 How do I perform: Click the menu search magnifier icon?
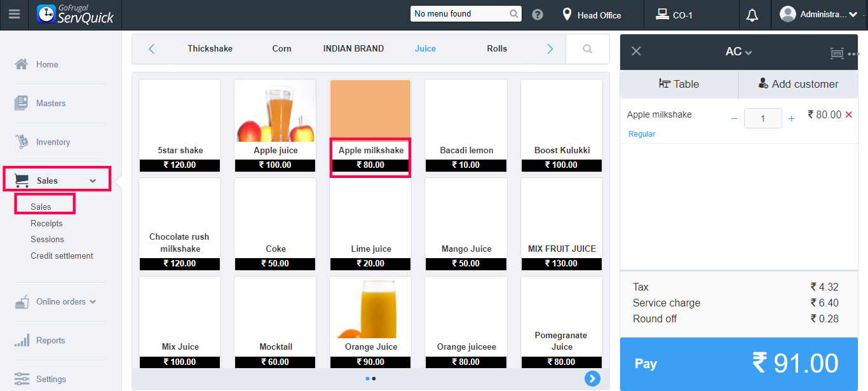click(x=514, y=13)
